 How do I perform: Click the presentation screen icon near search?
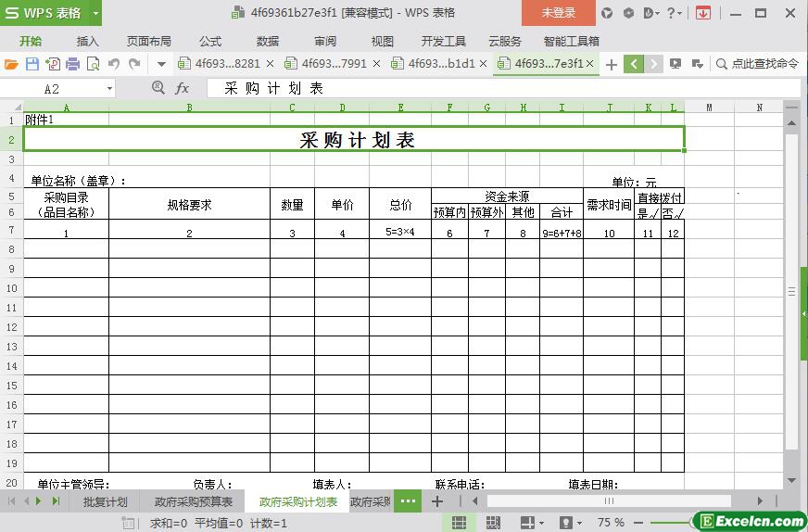(675, 64)
